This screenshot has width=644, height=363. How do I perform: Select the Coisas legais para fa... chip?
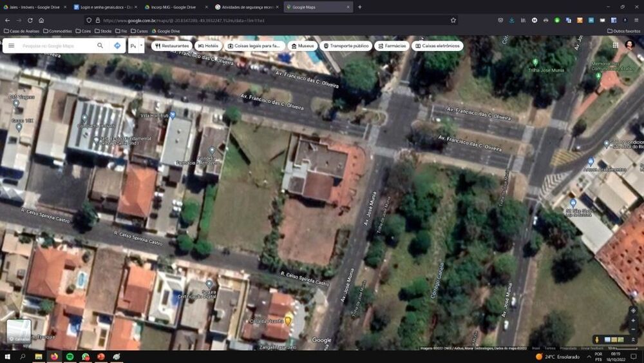coord(254,46)
